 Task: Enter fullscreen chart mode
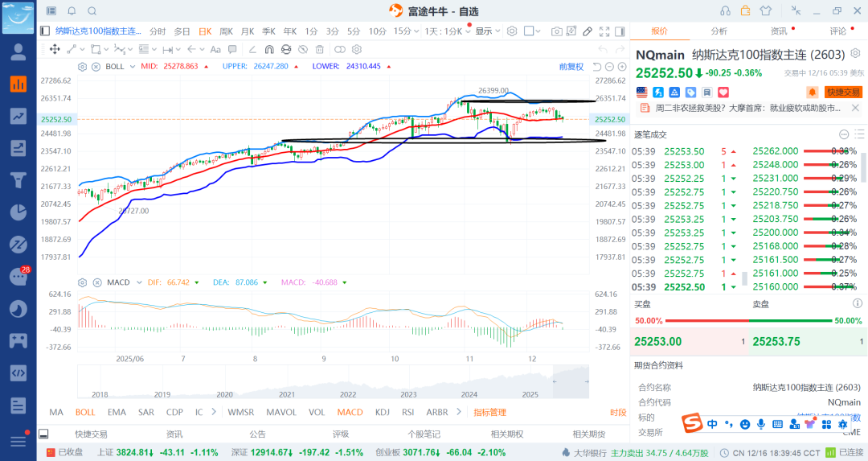(x=604, y=31)
